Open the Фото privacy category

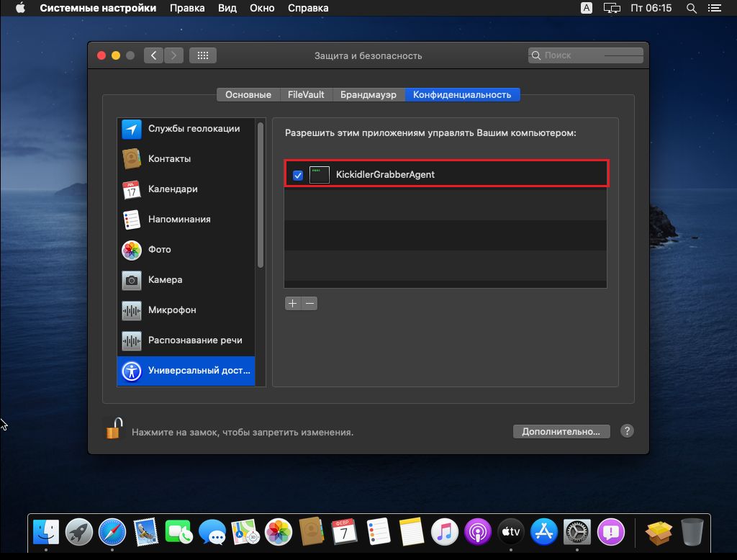[x=159, y=250]
